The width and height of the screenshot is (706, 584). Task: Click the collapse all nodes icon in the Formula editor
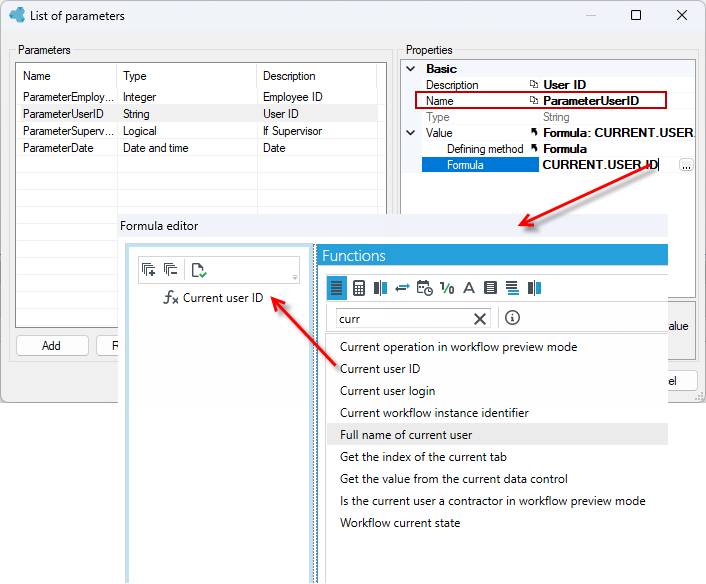(x=171, y=270)
